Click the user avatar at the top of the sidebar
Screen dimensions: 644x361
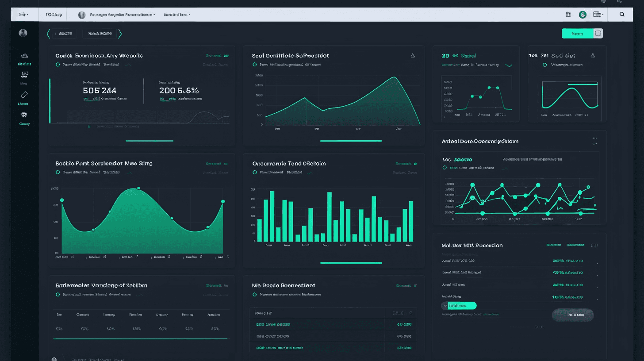point(23,33)
